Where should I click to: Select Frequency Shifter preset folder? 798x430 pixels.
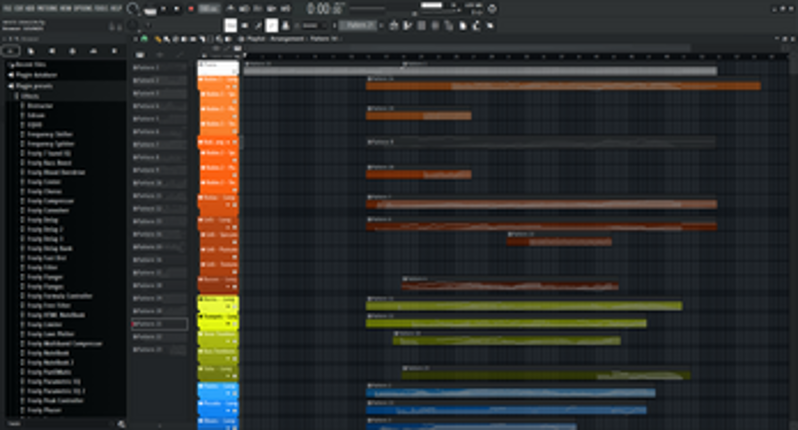coord(50,134)
